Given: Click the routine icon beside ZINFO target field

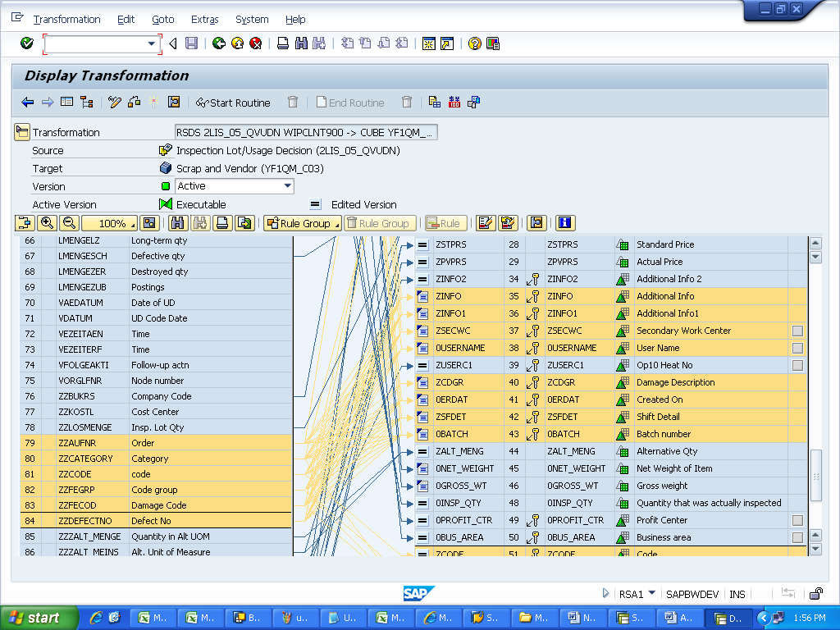Looking at the screenshot, I should 422,296.
